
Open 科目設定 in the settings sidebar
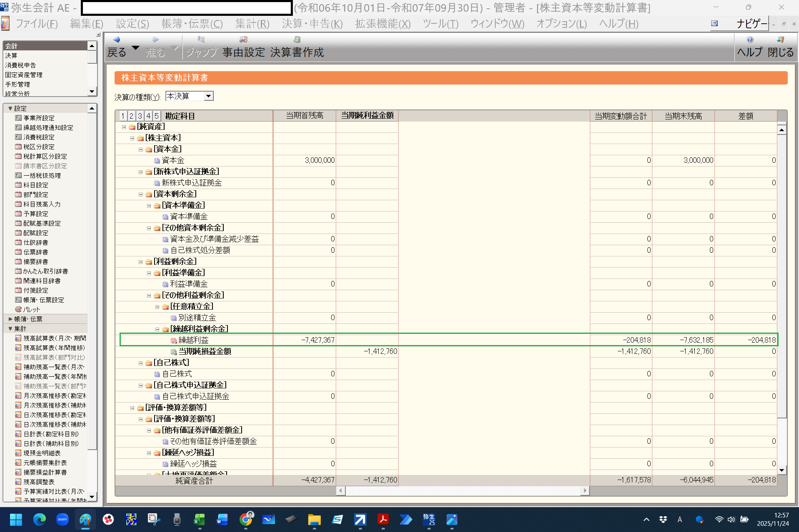click(35, 185)
